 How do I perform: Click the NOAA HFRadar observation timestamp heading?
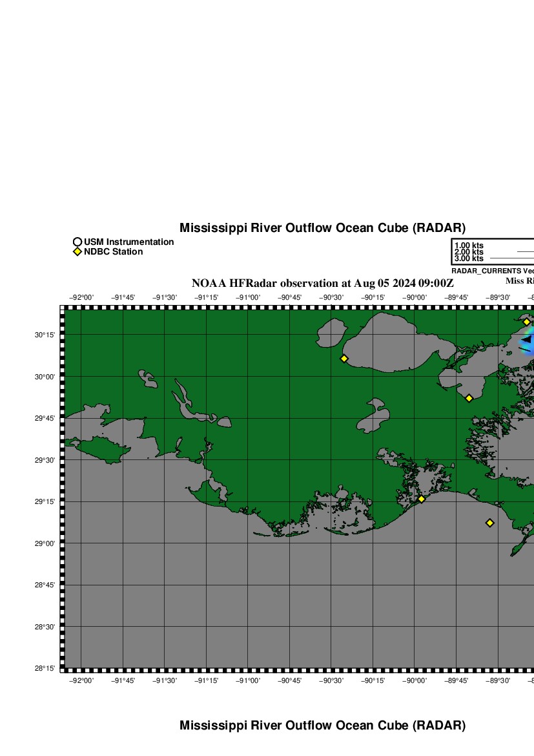point(322,284)
